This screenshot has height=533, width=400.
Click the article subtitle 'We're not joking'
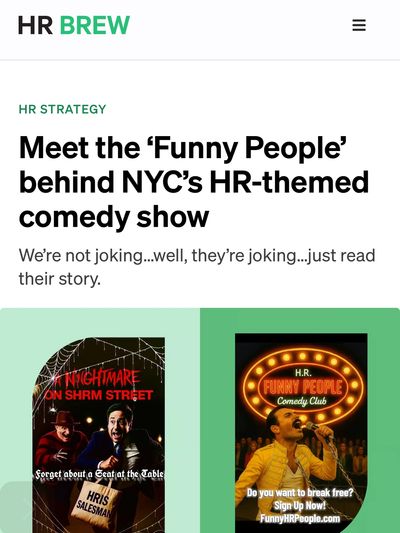point(197,267)
